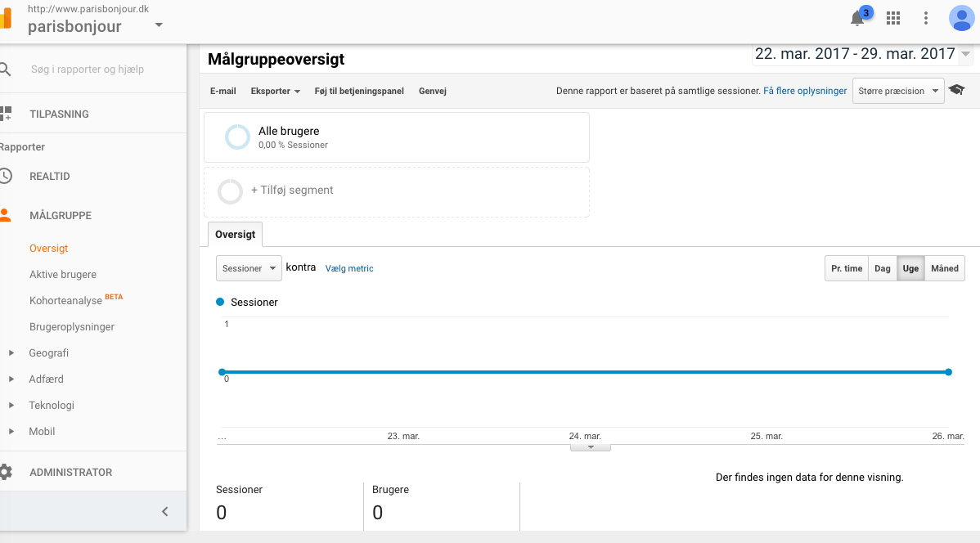
Task: Switch chart to Dag view
Action: [883, 268]
